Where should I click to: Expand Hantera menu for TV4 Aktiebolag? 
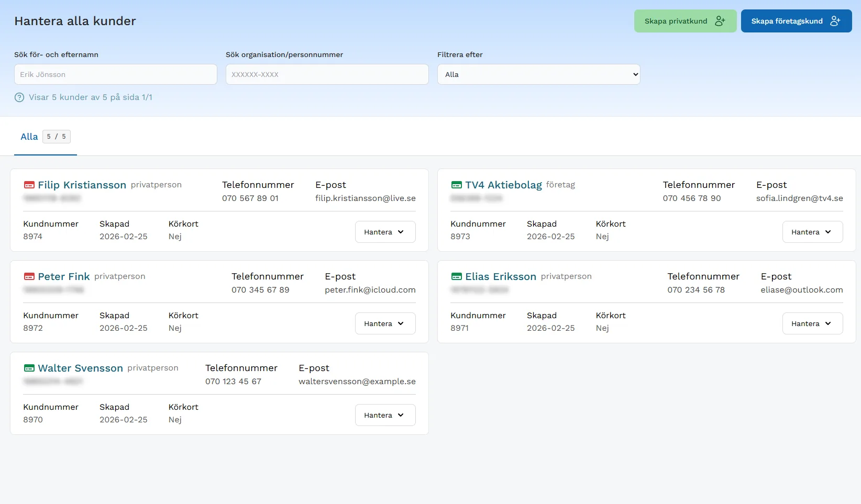[x=812, y=232]
